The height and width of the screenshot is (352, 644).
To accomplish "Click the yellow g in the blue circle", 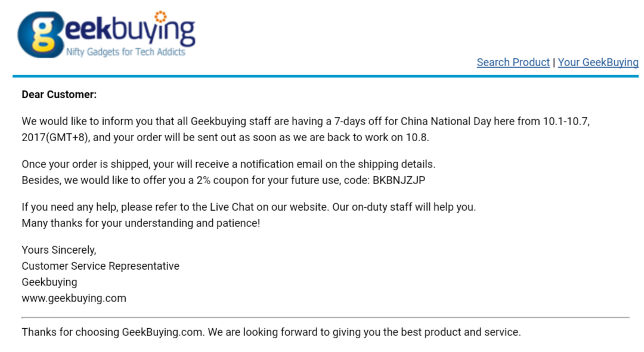I will coord(45,35).
